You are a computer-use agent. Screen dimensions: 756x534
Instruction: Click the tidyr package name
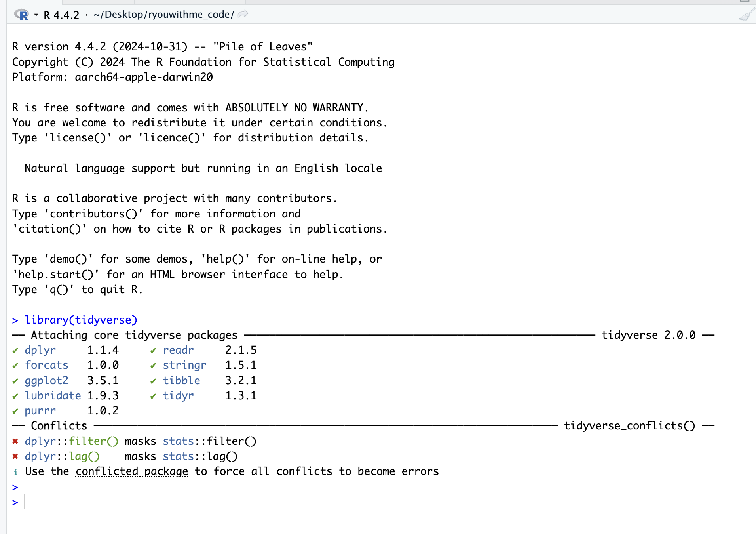(x=179, y=396)
